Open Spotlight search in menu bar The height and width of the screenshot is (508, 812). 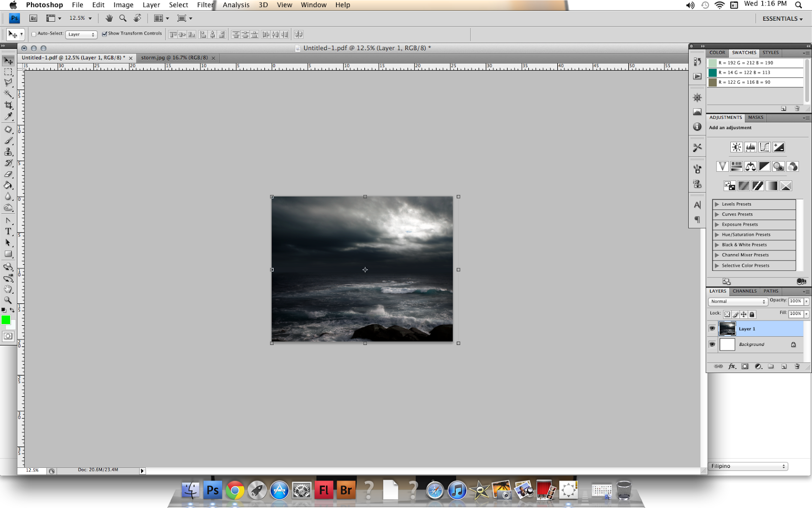pos(798,5)
